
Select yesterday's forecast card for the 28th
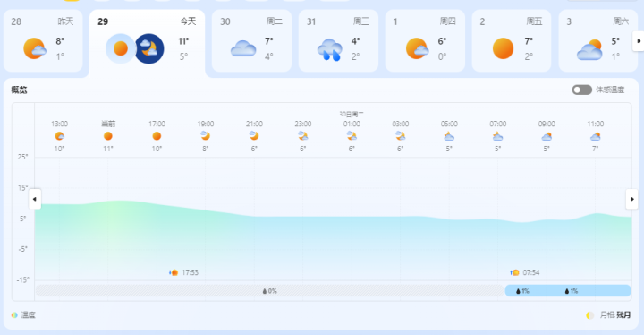[43, 40]
